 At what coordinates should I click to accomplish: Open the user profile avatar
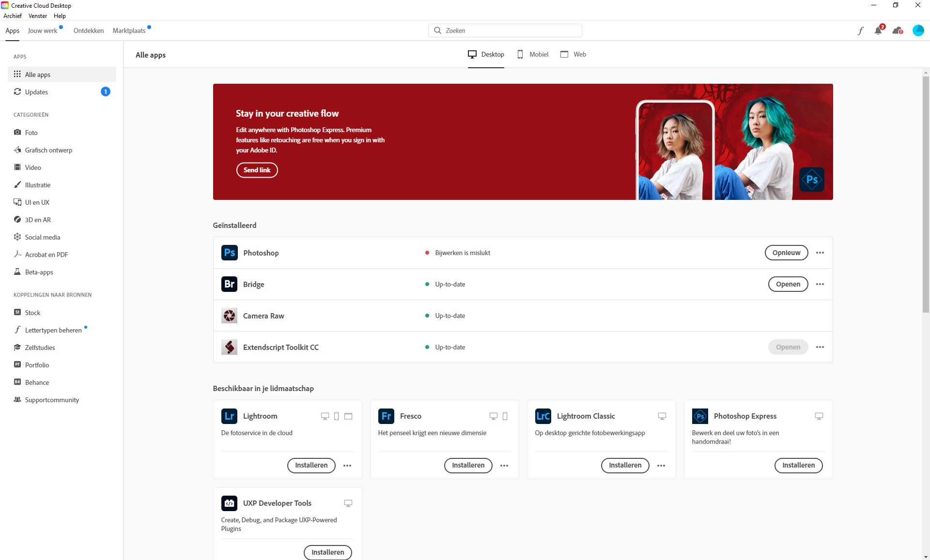click(x=918, y=31)
